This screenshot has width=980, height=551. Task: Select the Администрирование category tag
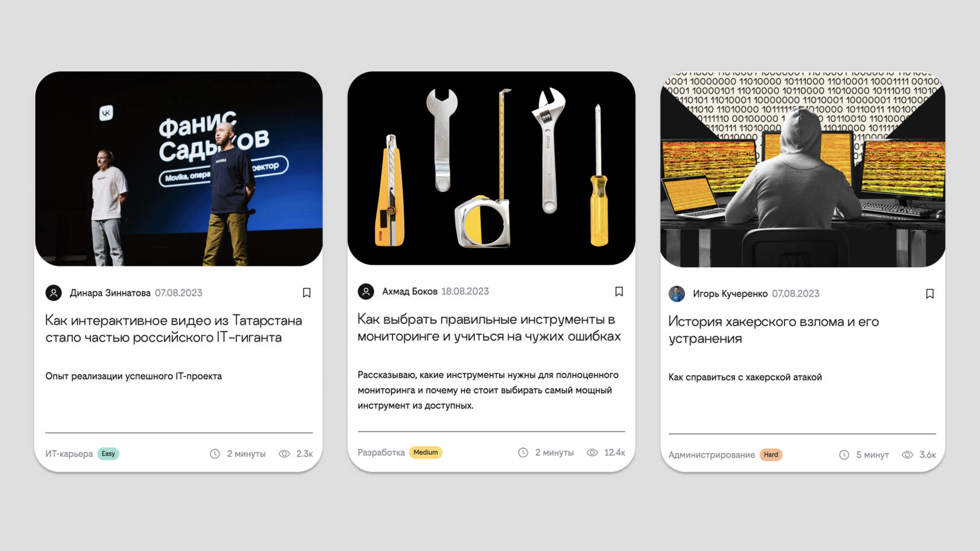pyautogui.click(x=712, y=455)
